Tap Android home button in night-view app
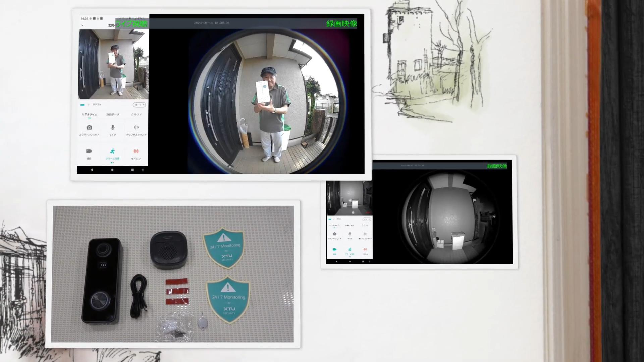Screen dimensions: 644x362 [x=350, y=261]
